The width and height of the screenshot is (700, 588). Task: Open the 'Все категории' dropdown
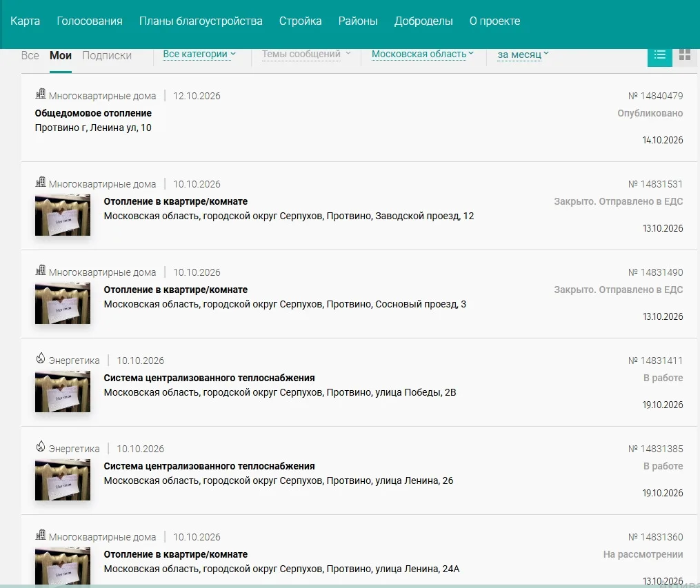click(x=199, y=54)
